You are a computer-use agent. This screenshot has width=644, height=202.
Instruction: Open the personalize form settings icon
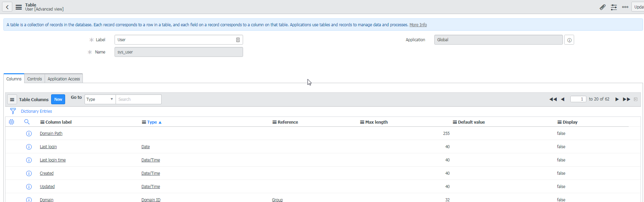[x=614, y=7]
